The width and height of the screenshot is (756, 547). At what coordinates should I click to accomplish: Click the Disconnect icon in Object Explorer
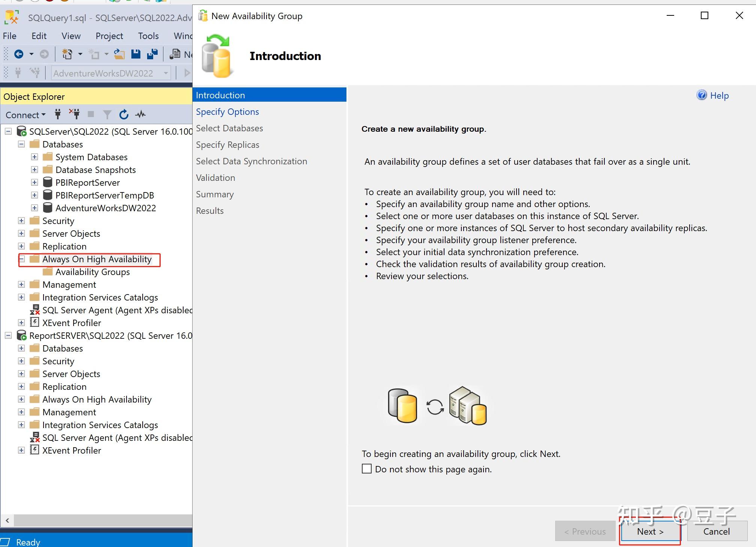pyautogui.click(x=75, y=114)
